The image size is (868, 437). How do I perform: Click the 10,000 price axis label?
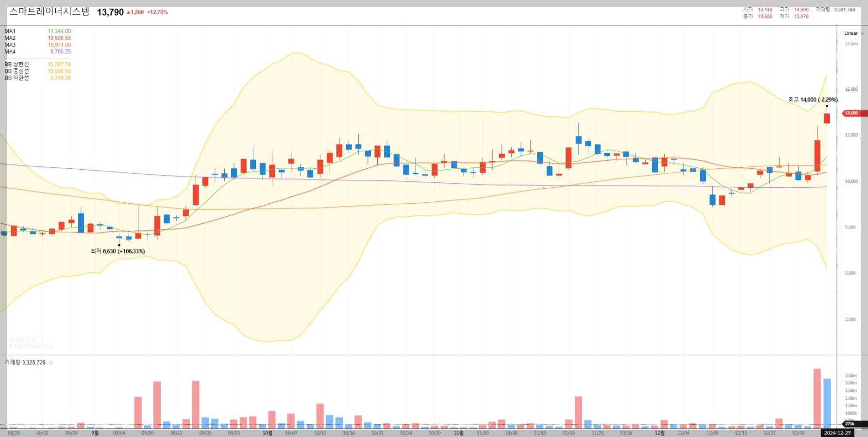point(851,181)
